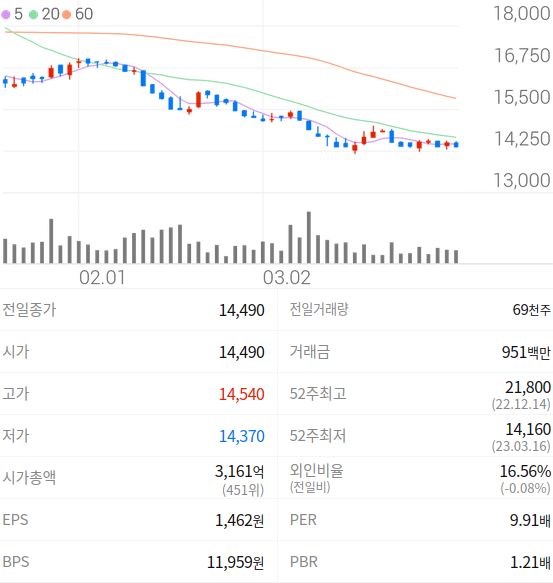This screenshot has height=583, width=553.
Task: Click the 거래금 label
Action: [310, 352]
